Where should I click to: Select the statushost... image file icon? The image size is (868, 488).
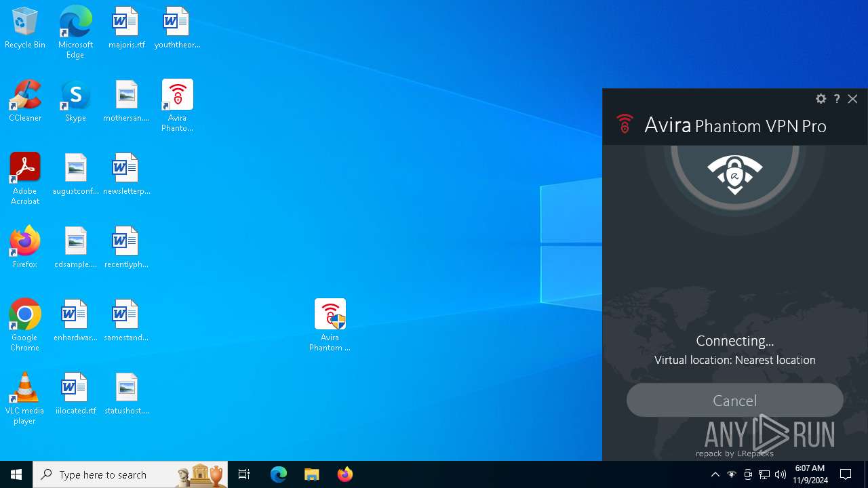coord(127,394)
